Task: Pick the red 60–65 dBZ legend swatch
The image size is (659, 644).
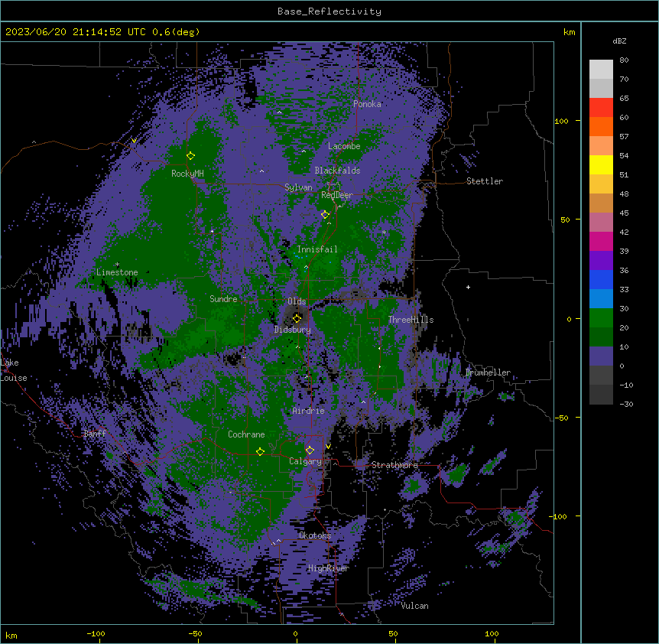Action: pyautogui.click(x=601, y=108)
